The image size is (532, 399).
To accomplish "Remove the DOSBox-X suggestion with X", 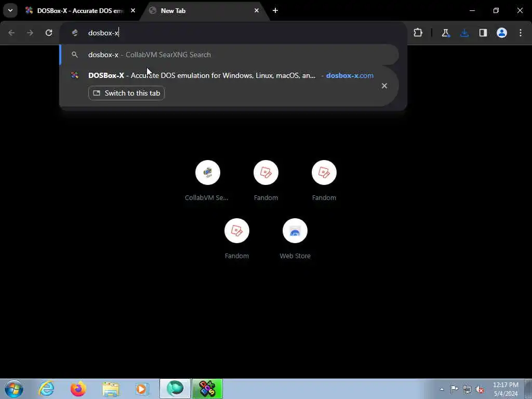I will (x=384, y=86).
